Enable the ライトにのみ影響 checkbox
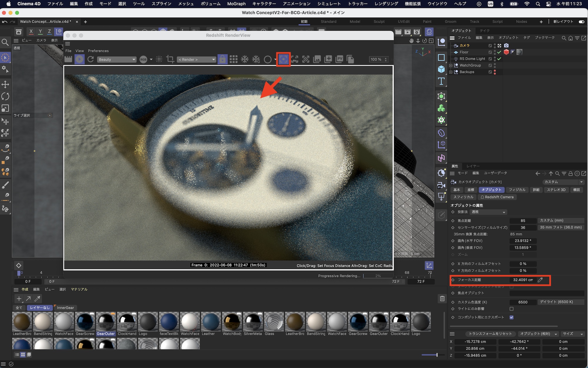The image size is (588, 368). coord(512,309)
